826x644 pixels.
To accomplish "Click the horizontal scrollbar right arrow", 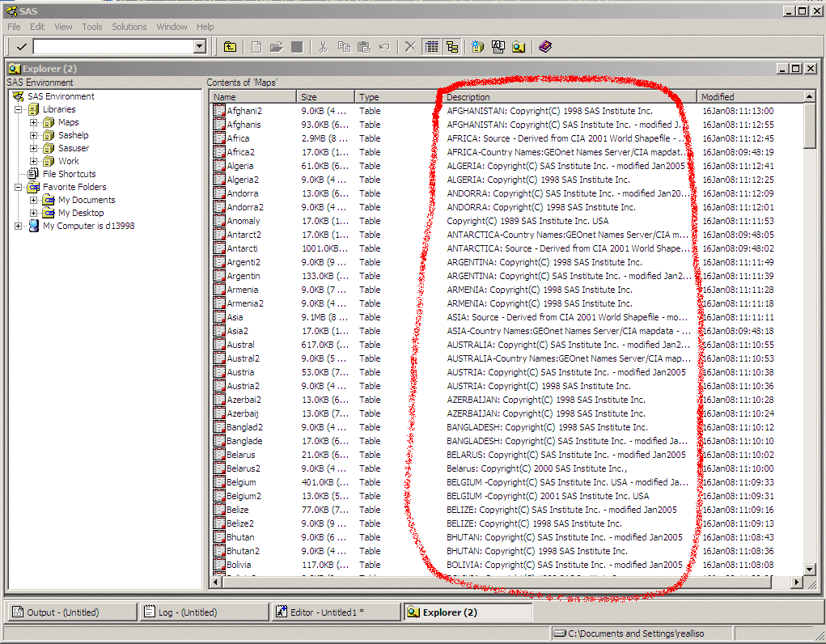I will tap(797, 582).
